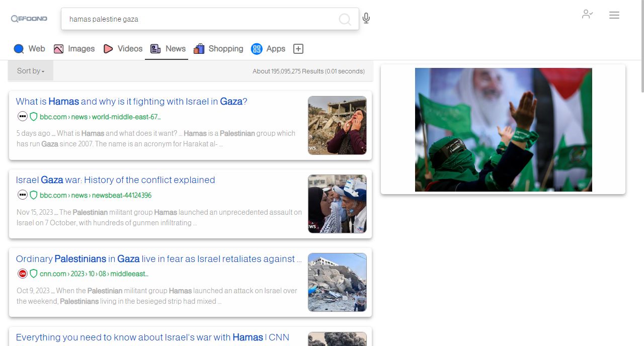Click the CNN source icon

click(x=23, y=274)
